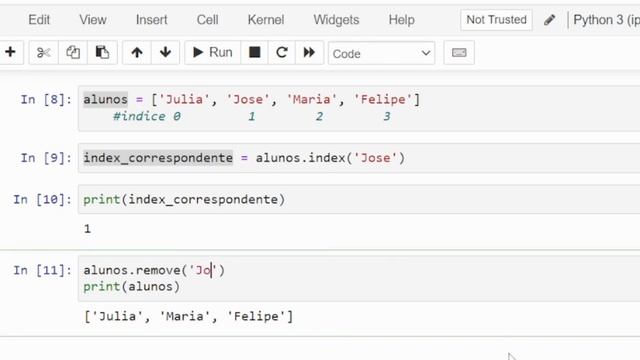
Task: Move selected cell down arrow
Action: [x=165, y=52]
